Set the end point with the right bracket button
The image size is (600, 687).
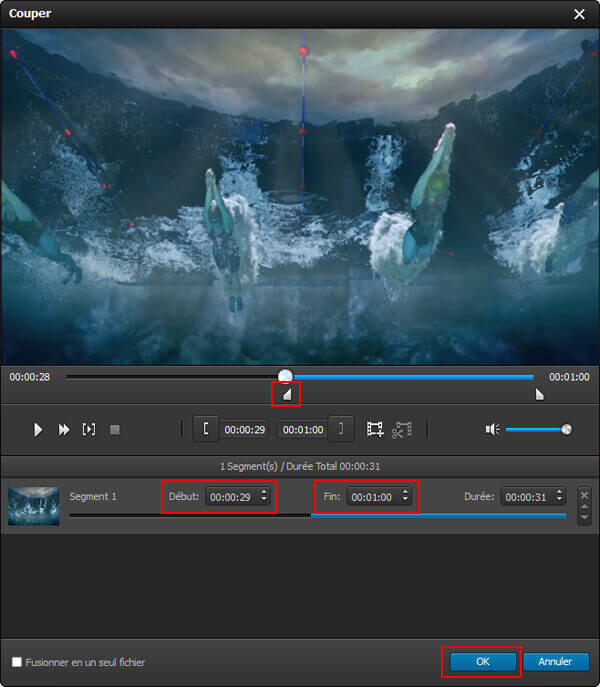[341, 429]
